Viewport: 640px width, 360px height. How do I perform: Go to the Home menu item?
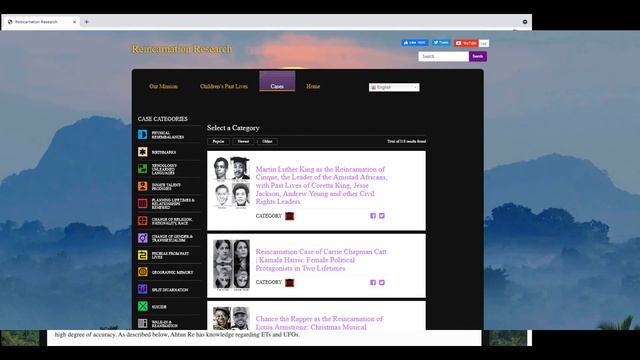click(313, 87)
